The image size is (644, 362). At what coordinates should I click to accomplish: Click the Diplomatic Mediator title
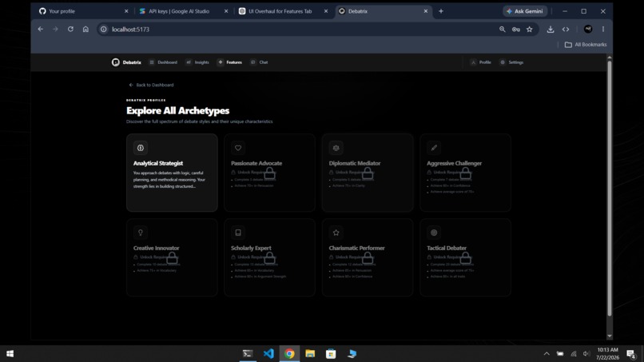tap(355, 163)
